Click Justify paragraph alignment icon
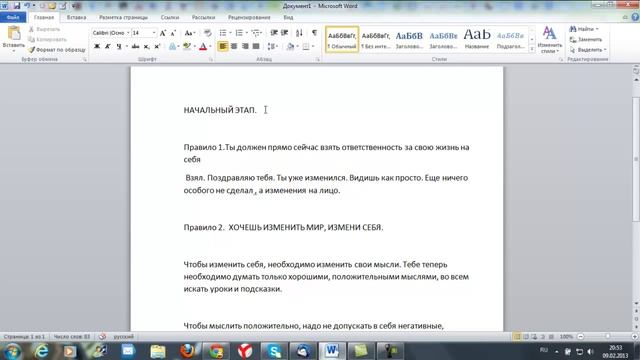This screenshot has width=640, height=360. [256, 47]
